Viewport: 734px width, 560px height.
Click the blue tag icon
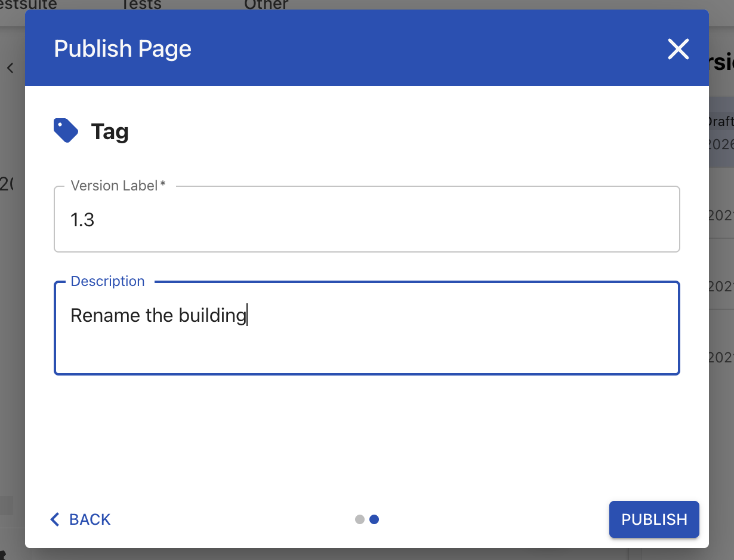pyautogui.click(x=66, y=130)
